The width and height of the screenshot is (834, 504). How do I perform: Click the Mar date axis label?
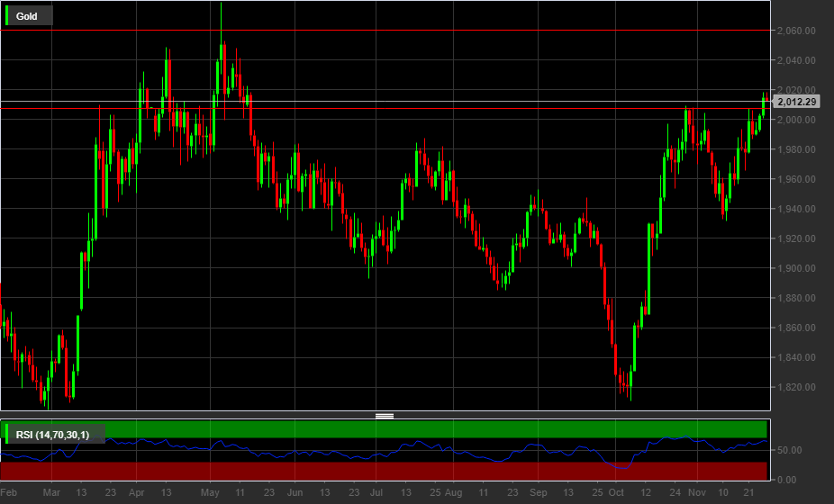51,493
